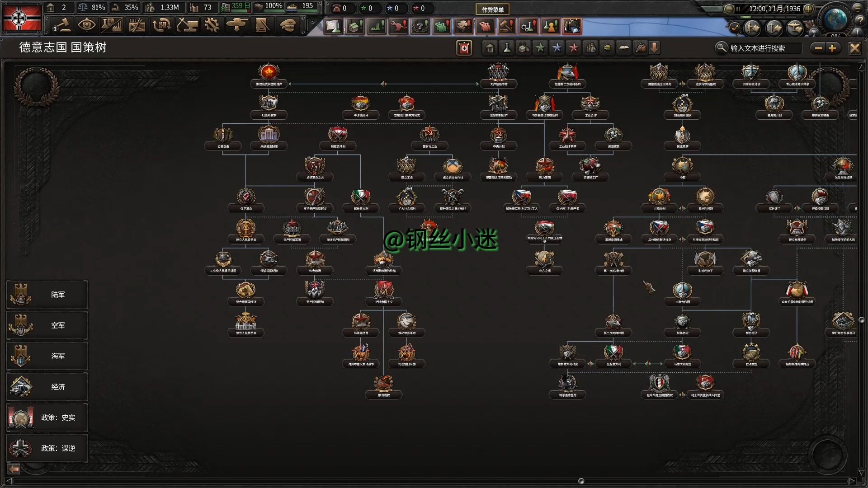Select the air plane map mode
Image resolution: width=868 pixels, height=488 pixels.
tap(795, 28)
